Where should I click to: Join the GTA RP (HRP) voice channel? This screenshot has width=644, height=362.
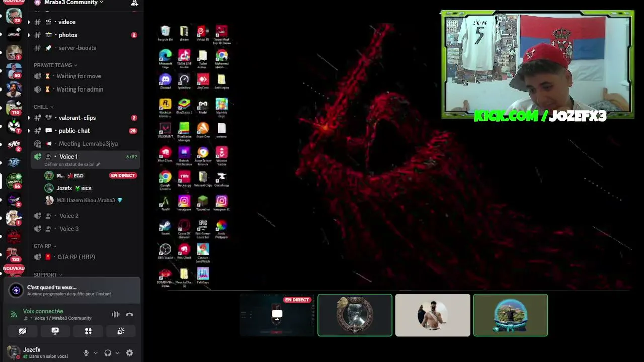coord(85,257)
